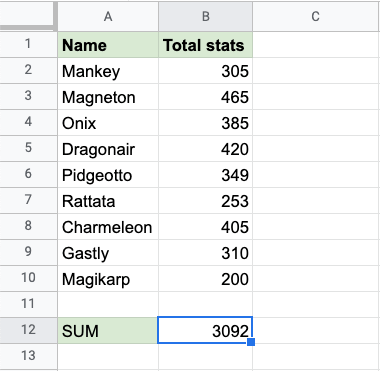This screenshot has width=380, height=371.
Task: Click the Total stats header cell
Action: 205,45
